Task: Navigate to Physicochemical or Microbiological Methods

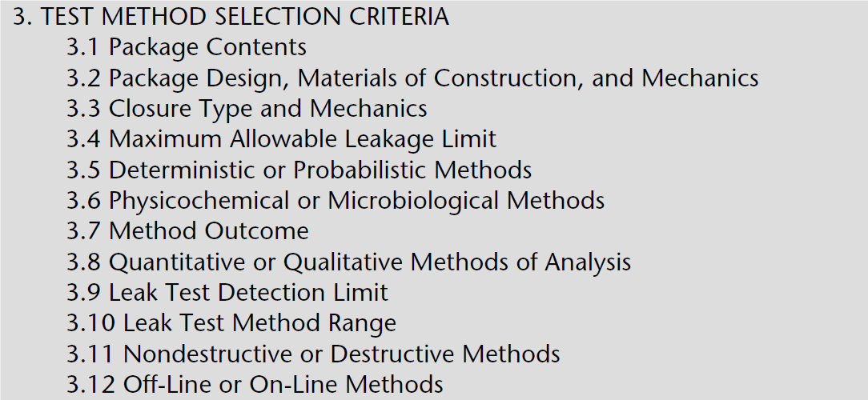Action: pyautogui.click(x=336, y=200)
